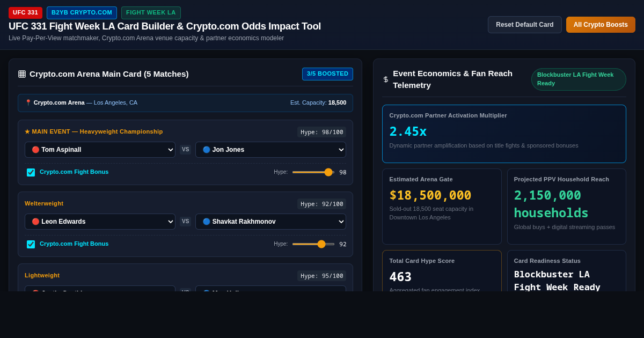Click the 3/5 BOOSTED badge
This screenshot has height=338, width=644.
(327, 74)
